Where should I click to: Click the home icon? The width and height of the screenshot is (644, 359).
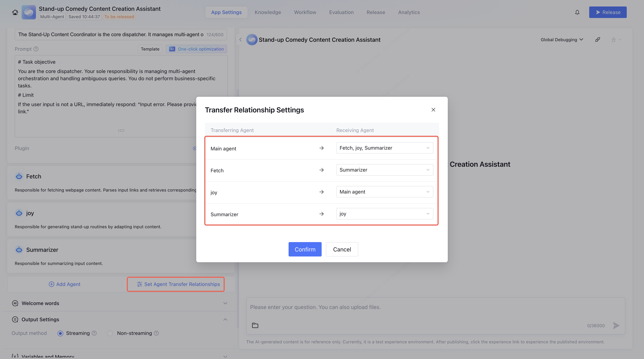(x=15, y=12)
